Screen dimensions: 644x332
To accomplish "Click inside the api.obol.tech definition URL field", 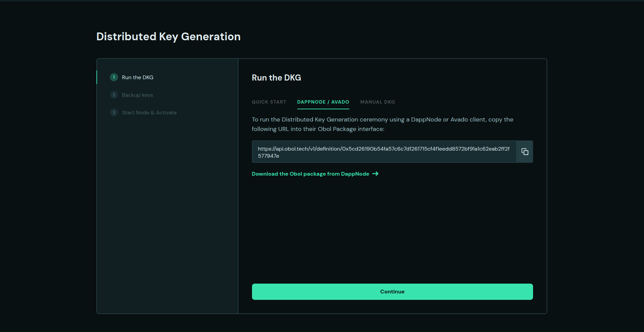I will coord(384,149).
